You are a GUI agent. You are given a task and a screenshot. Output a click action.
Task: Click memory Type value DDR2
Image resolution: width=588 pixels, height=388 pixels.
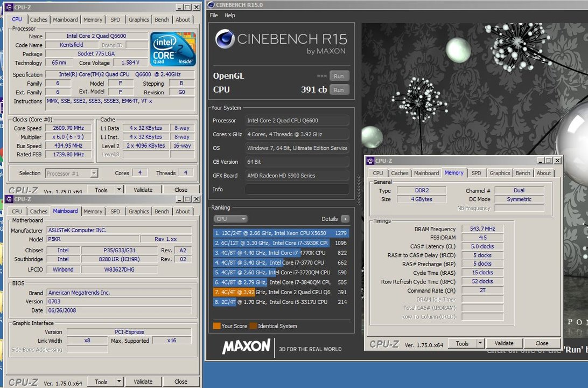pyautogui.click(x=422, y=190)
